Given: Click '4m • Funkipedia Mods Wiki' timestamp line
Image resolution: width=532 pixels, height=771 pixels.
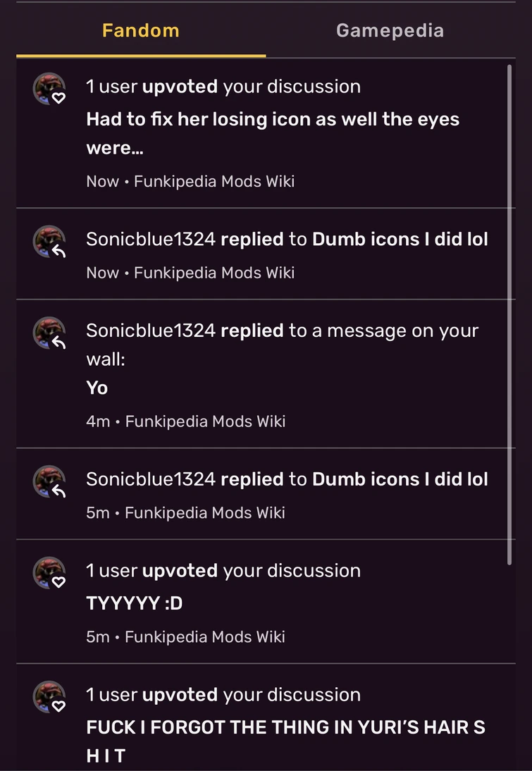Looking at the screenshot, I should [186, 421].
